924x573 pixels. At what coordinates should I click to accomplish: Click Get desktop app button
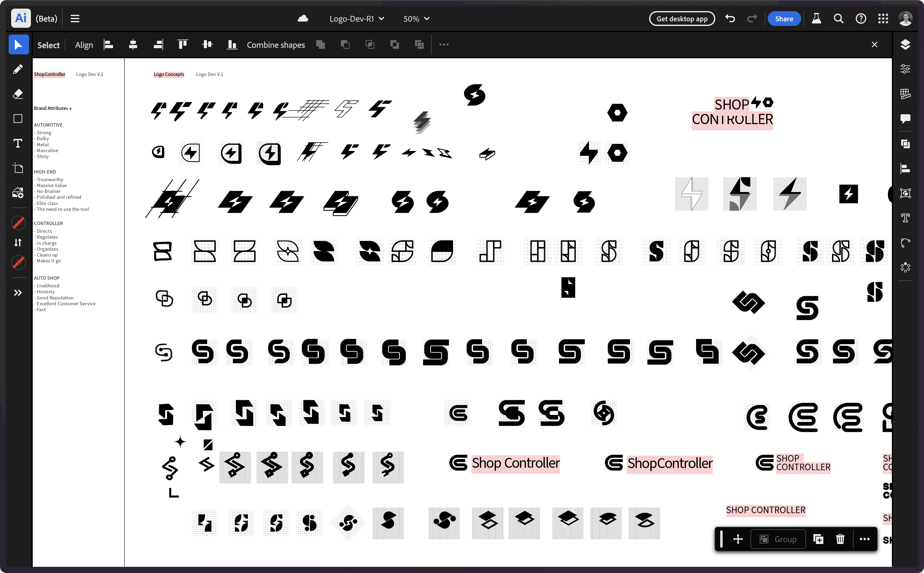(682, 19)
